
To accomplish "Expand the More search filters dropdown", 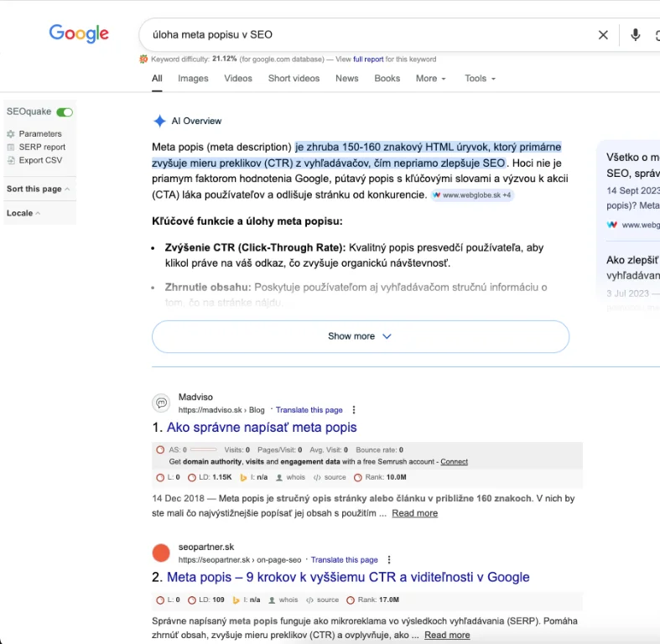I will 430,79.
